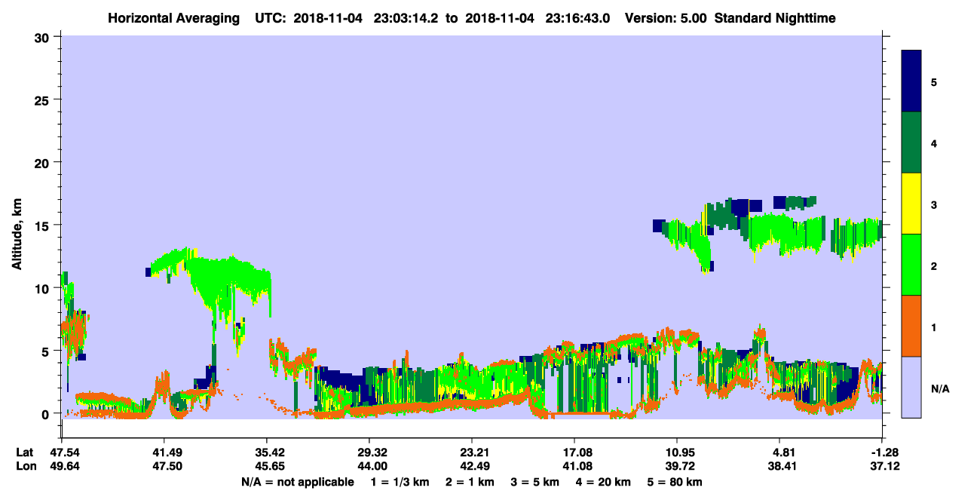Image resolution: width=980 pixels, height=503 pixels.
Task: Select latitude value 4.81
Action: pos(783,452)
